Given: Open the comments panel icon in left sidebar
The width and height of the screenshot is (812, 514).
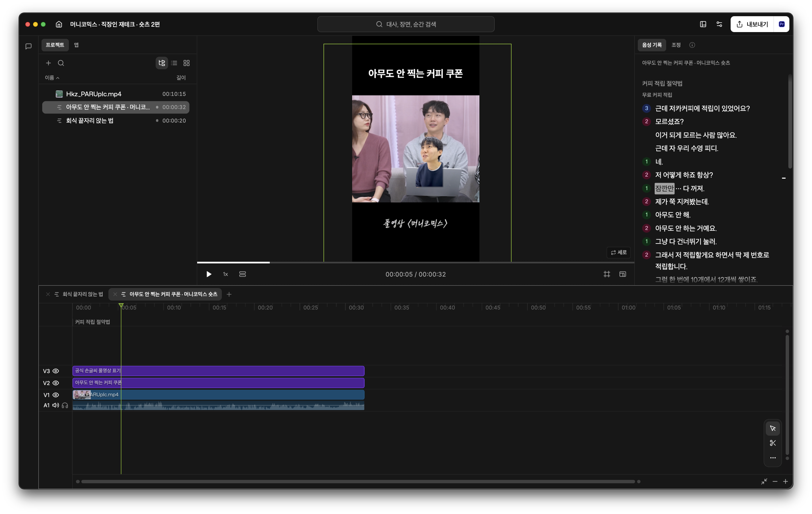Looking at the screenshot, I should tap(29, 46).
